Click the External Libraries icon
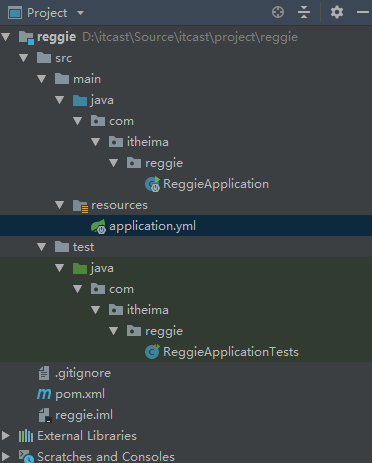 26,436
